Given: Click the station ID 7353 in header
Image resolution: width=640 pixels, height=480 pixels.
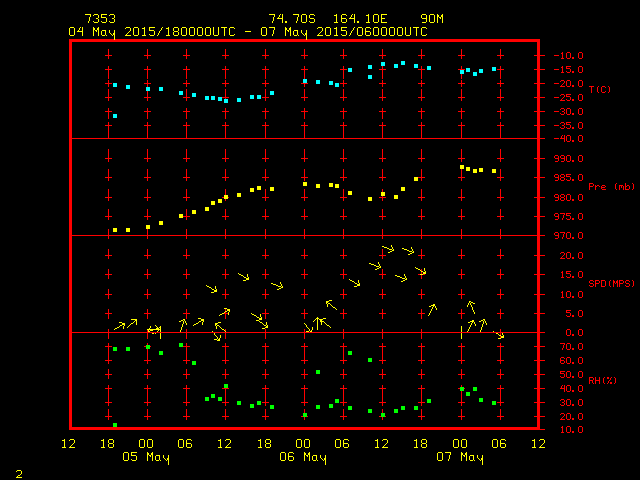Looking at the screenshot, I should 101,19.
